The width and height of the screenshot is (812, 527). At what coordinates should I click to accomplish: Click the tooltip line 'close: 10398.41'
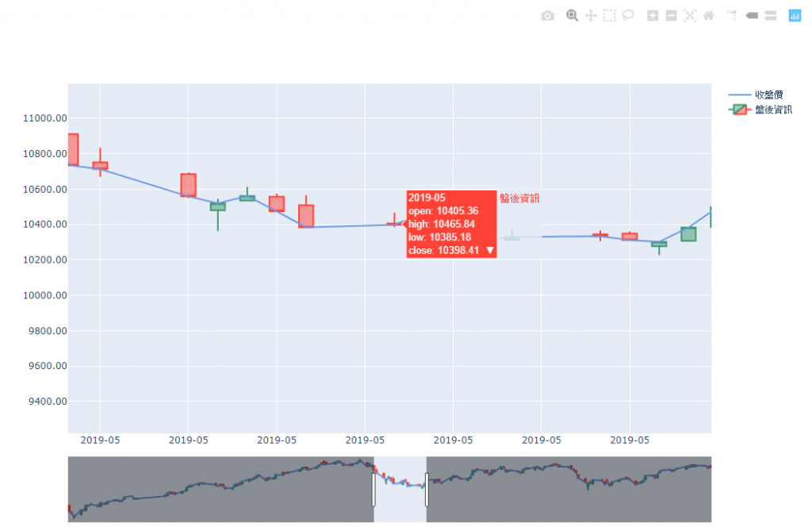tap(444, 251)
